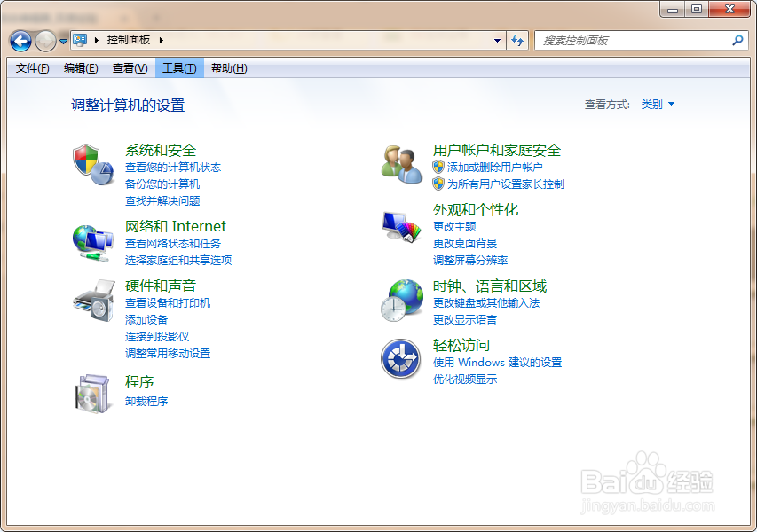Open recent pages dropdown beside navigation buttons
Screen dimensions: 757x532
point(62,41)
